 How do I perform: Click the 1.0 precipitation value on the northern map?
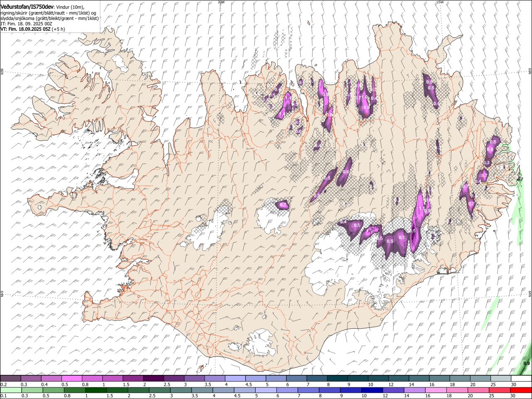365,97
